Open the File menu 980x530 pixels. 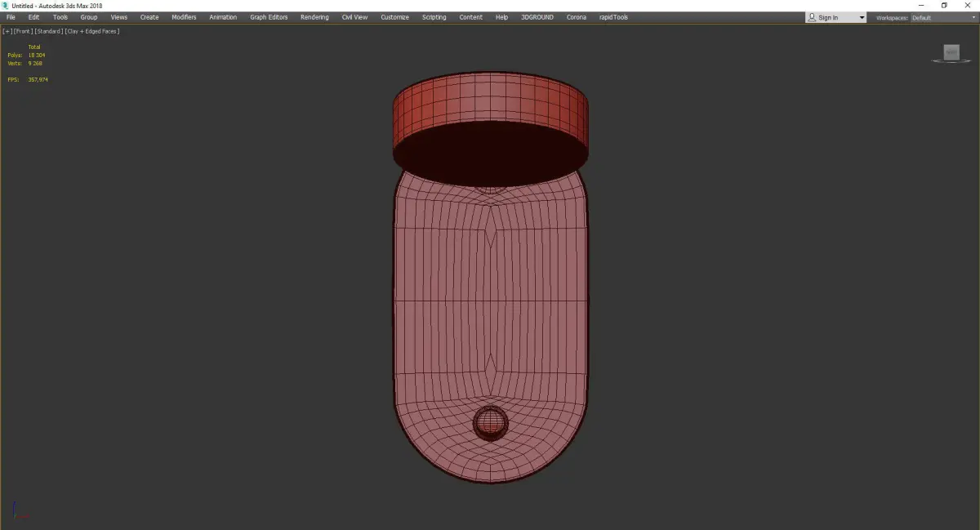(11, 17)
